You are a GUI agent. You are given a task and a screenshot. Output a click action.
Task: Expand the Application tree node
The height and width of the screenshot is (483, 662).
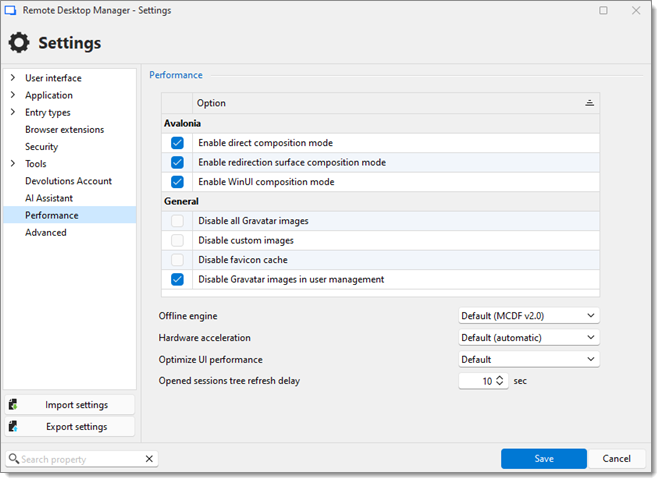(x=13, y=95)
